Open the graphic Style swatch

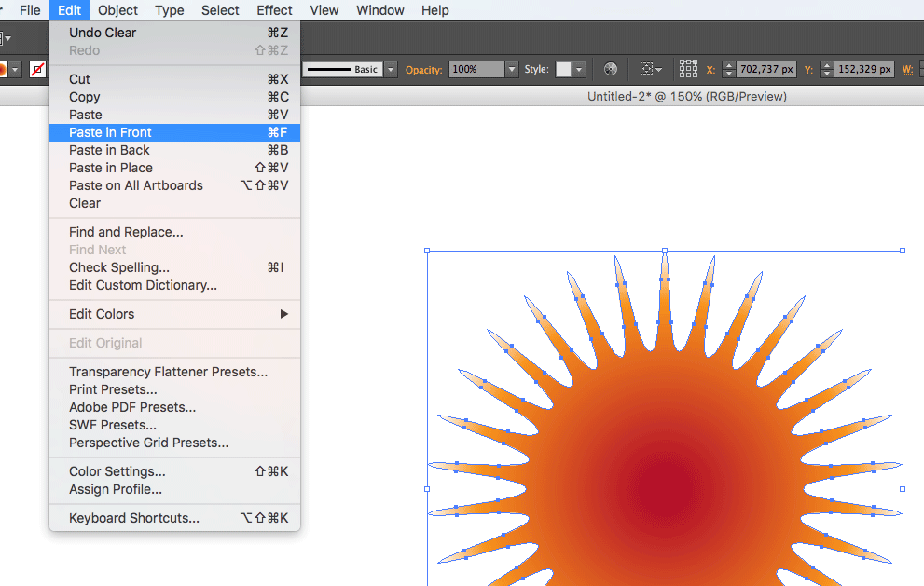pos(563,70)
